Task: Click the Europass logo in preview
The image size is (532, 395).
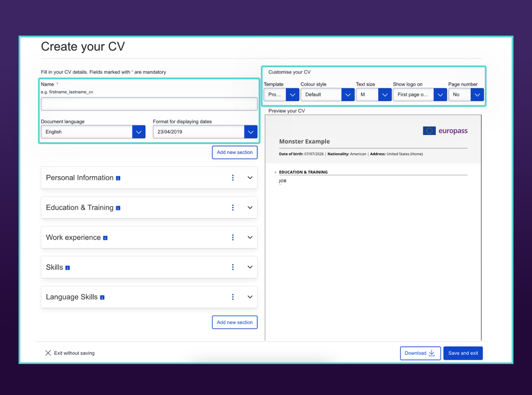Action: 445,131
